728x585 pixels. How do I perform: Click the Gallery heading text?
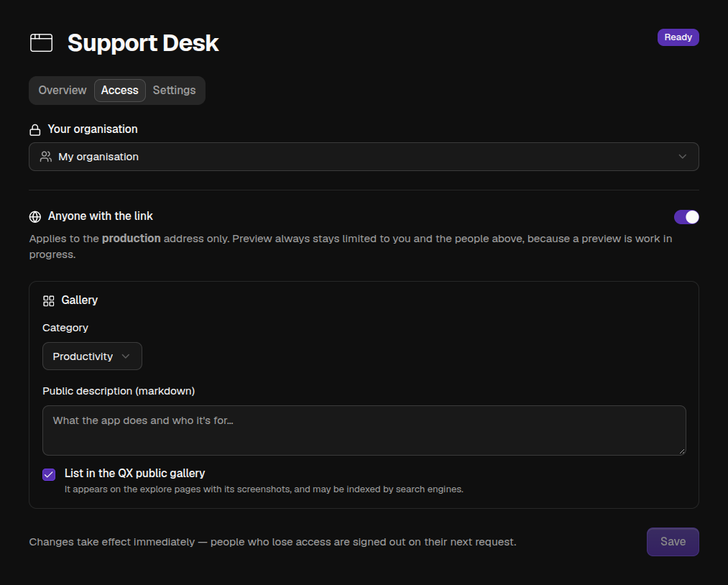79,300
